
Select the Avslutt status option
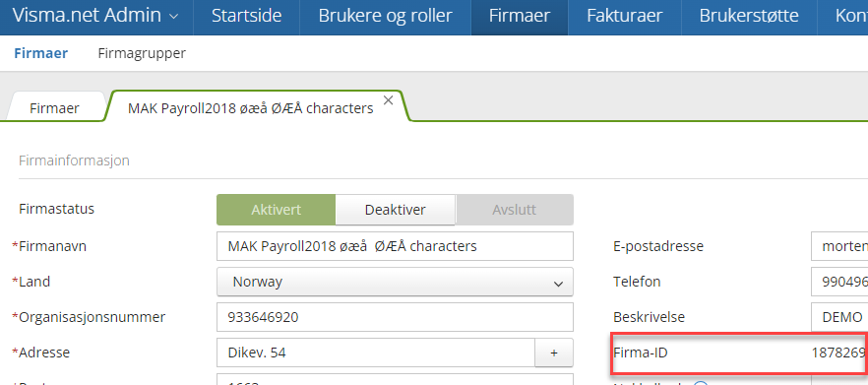tap(515, 210)
